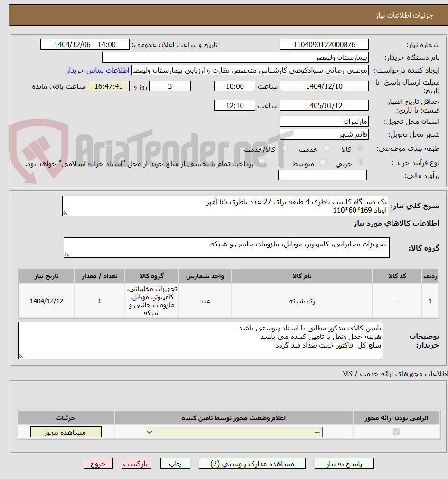
Task: Click the ردیف column header
Action: [x=430, y=276]
